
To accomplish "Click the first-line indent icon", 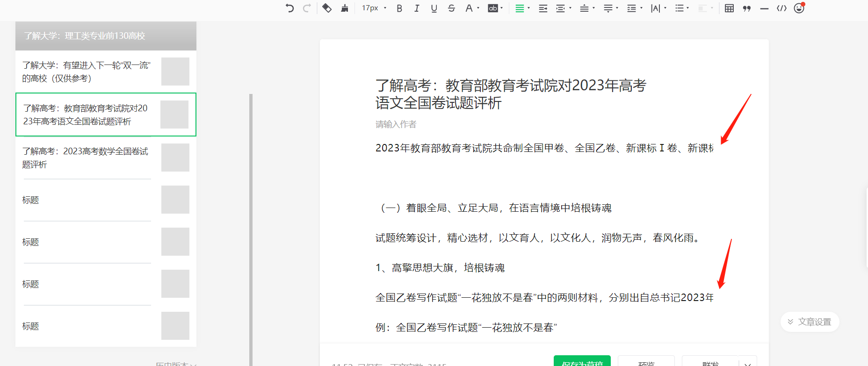I will [x=543, y=8].
